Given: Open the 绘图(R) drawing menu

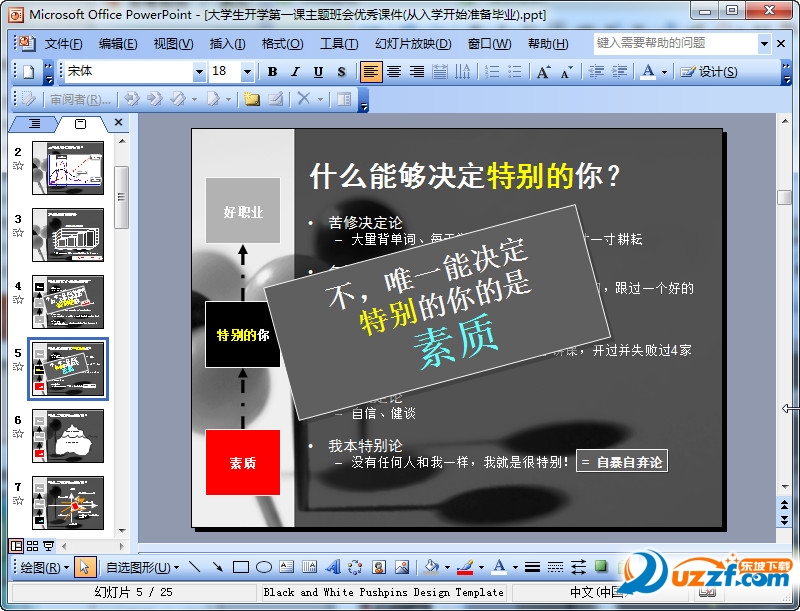Looking at the screenshot, I should (x=45, y=567).
